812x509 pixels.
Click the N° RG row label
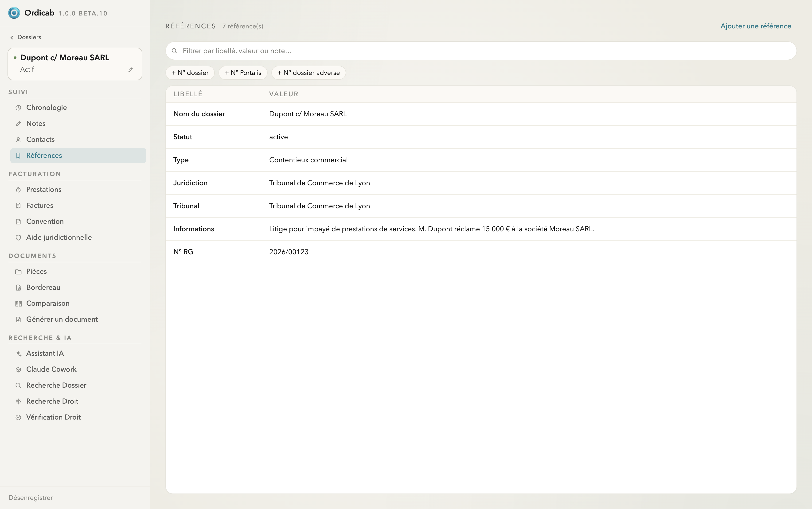pyautogui.click(x=183, y=252)
